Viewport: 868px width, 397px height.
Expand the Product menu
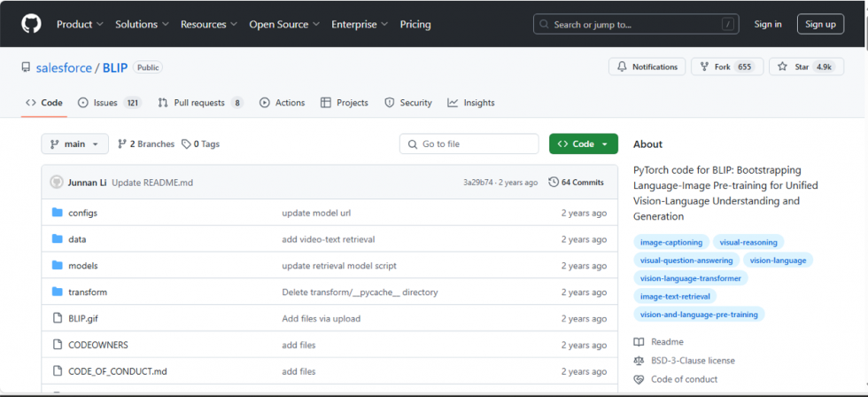click(80, 24)
